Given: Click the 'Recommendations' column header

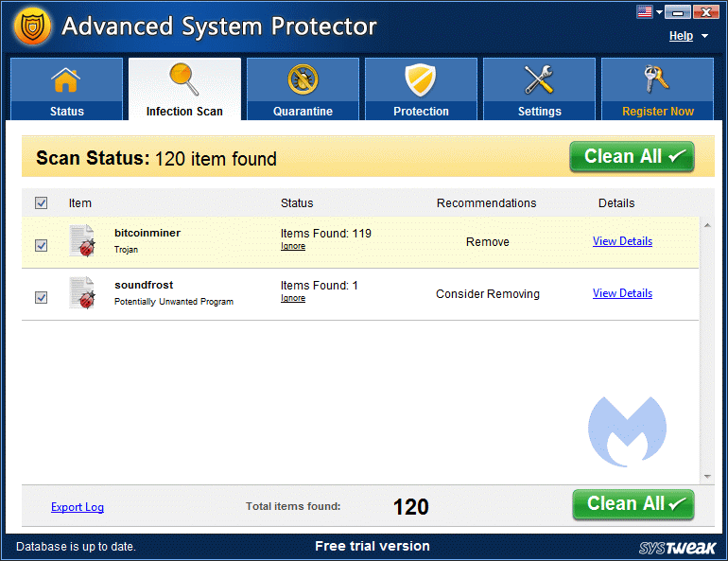Looking at the screenshot, I should (x=486, y=203).
